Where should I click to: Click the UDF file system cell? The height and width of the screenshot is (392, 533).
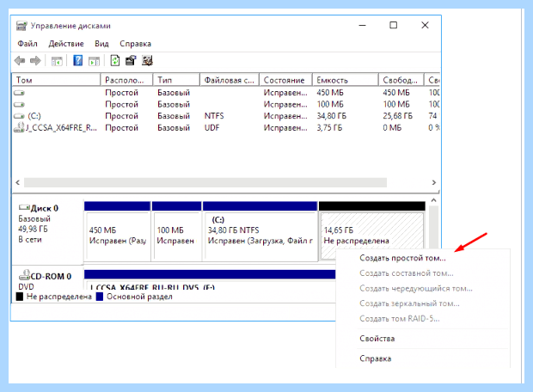pyautogui.click(x=211, y=128)
